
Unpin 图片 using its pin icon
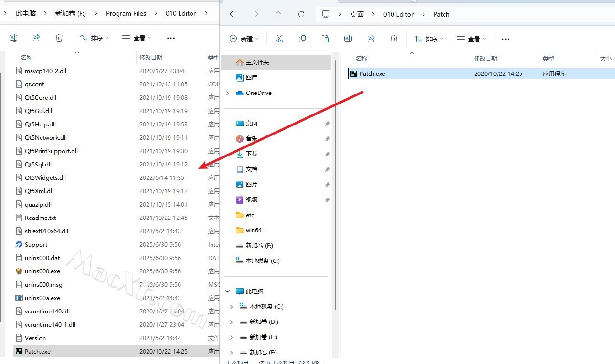(x=327, y=185)
